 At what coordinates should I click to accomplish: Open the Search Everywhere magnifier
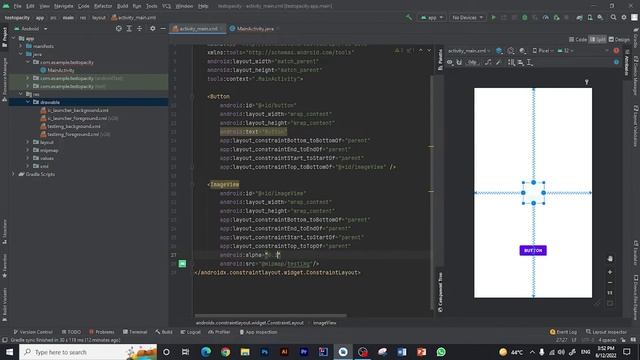[x=613, y=18]
